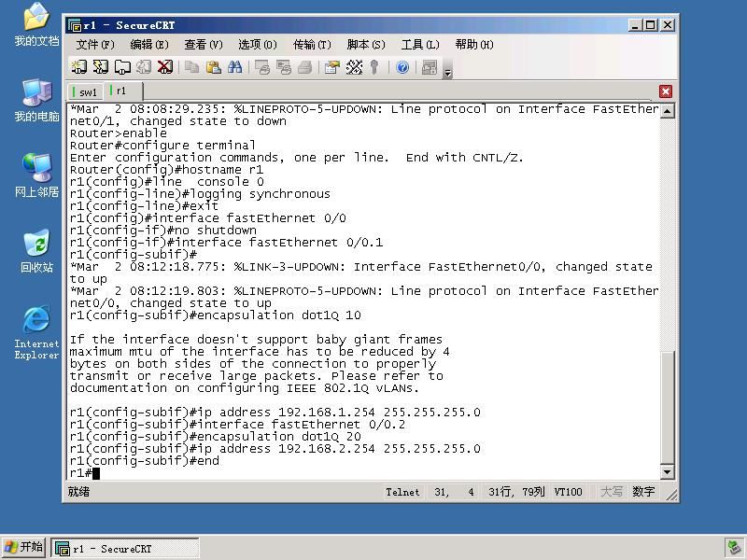
Task: Click the blue Help question mark icon
Action: [402, 67]
